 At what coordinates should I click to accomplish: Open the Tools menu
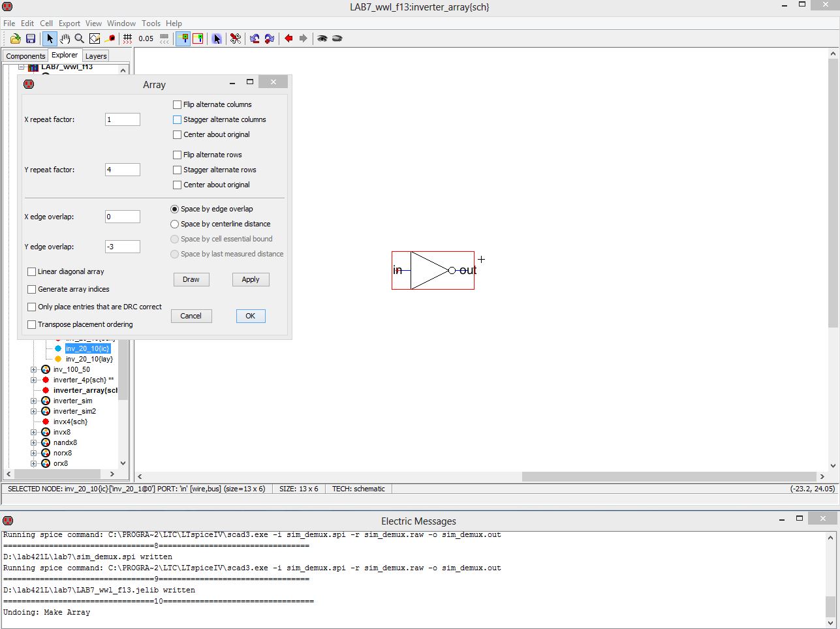click(151, 23)
